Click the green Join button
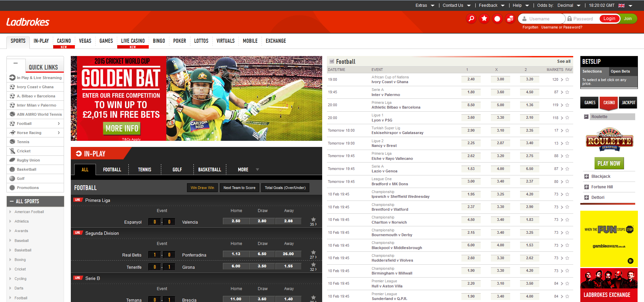644x302 pixels. (628, 19)
